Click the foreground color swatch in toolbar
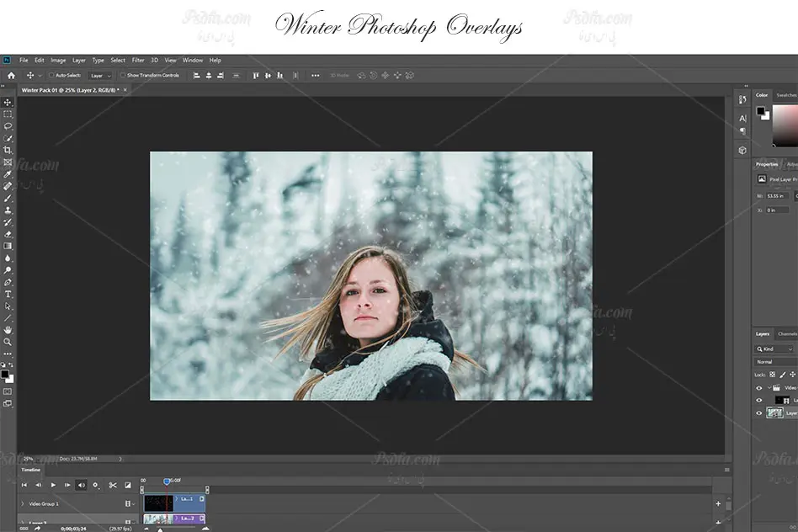 (5, 375)
